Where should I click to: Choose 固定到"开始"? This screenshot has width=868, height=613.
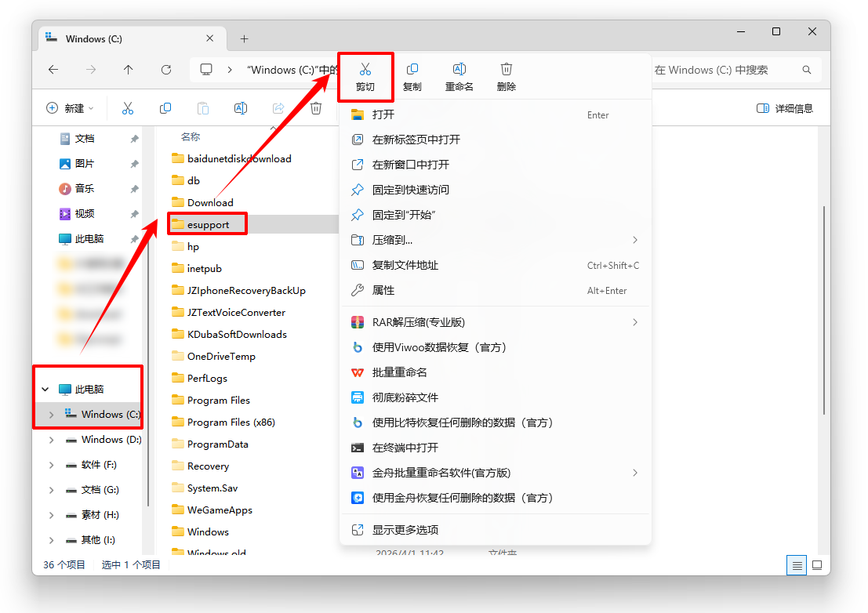point(495,215)
